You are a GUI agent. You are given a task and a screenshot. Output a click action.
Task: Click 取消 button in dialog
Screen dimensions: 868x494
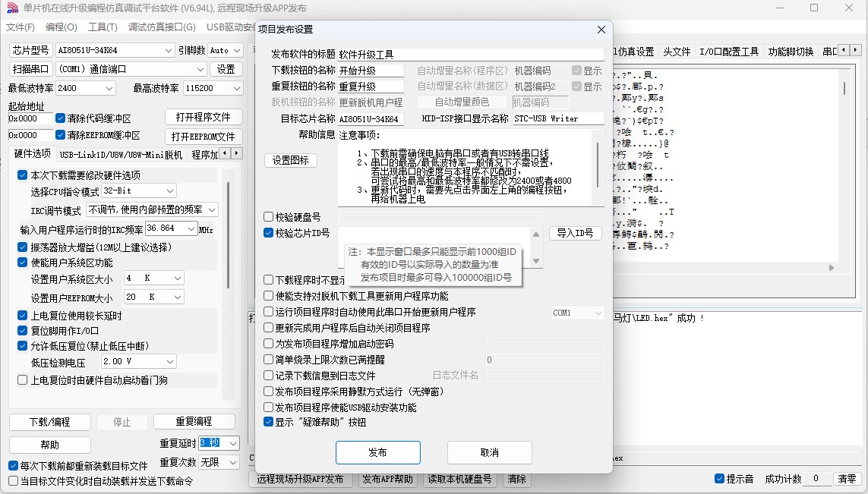click(490, 452)
